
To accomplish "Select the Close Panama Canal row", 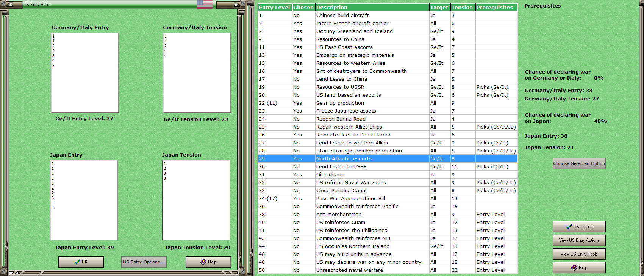I will pyautogui.click(x=388, y=190).
